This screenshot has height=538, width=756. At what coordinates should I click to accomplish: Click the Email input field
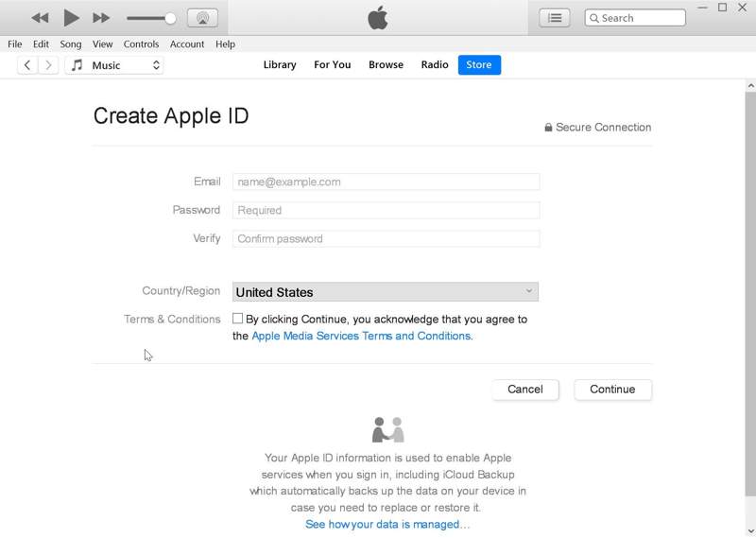(x=386, y=182)
